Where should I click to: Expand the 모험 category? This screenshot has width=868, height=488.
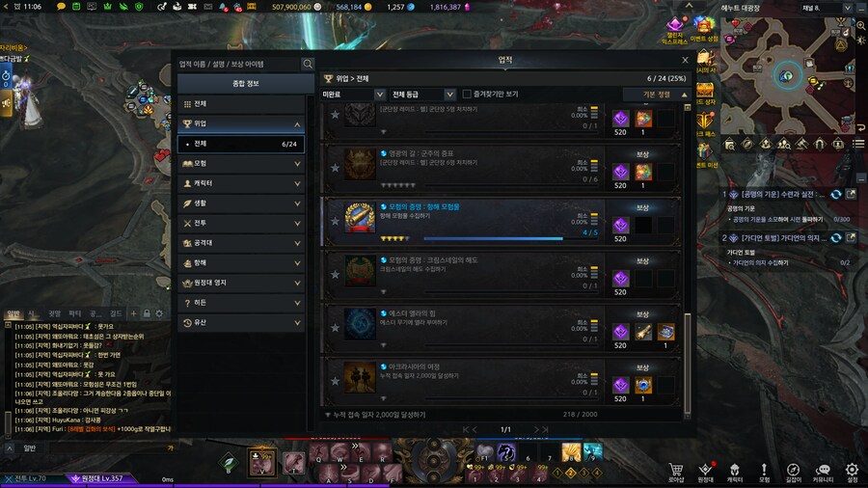point(241,164)
